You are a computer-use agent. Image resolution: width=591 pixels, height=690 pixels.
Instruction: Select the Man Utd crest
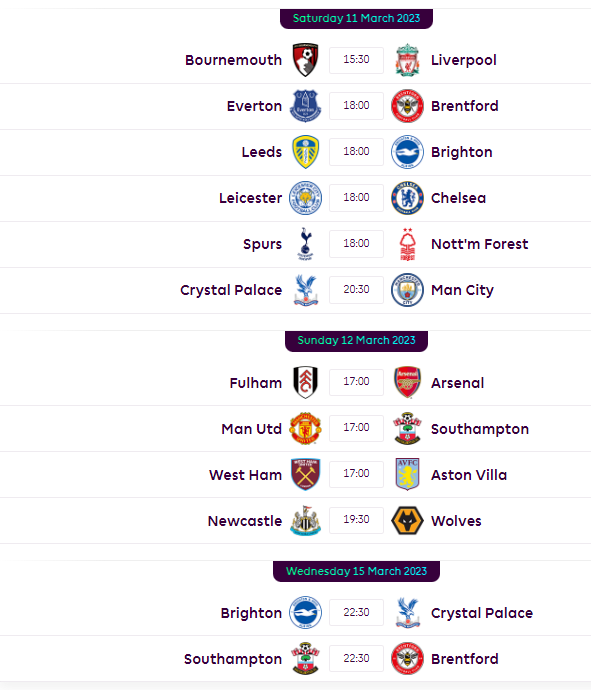coord(305,429)
